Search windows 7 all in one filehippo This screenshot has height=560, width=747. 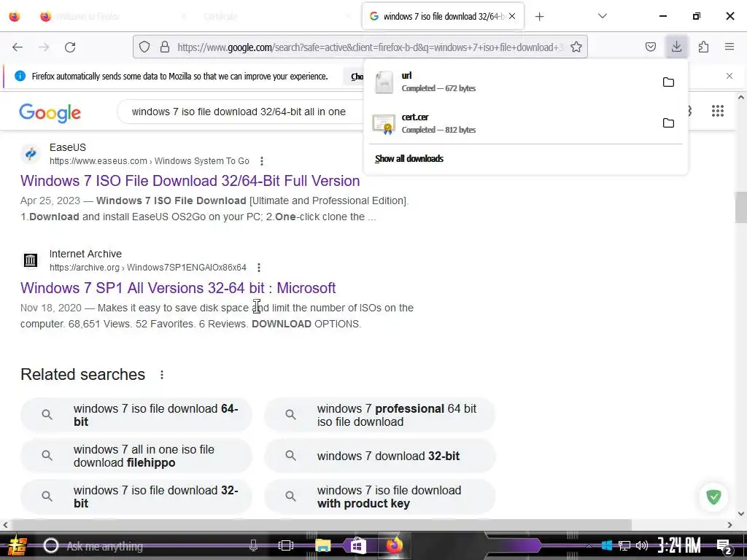[136, 456]
